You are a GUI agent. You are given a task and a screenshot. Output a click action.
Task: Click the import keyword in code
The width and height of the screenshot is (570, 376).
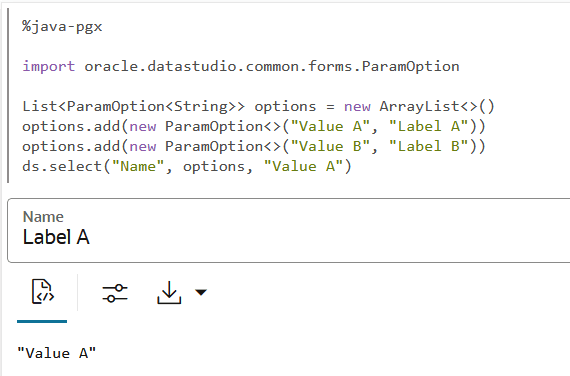48,66
